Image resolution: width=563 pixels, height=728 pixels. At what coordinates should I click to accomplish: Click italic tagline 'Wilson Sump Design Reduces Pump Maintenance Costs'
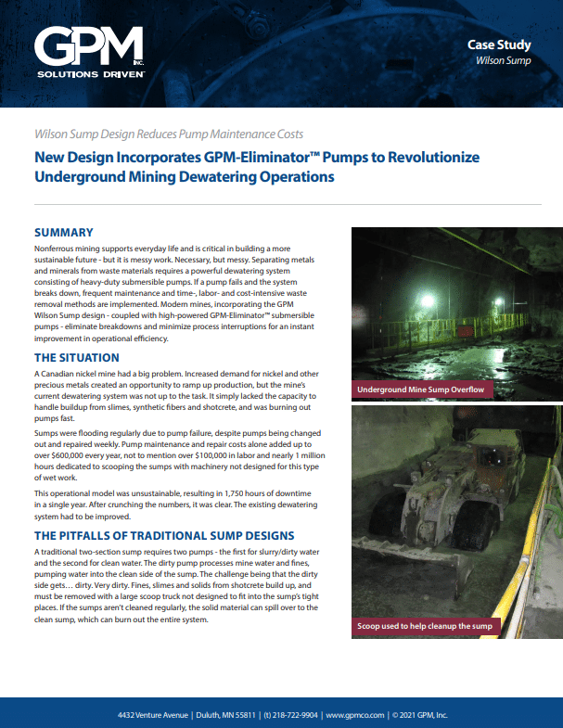click(x=169, y=134)
